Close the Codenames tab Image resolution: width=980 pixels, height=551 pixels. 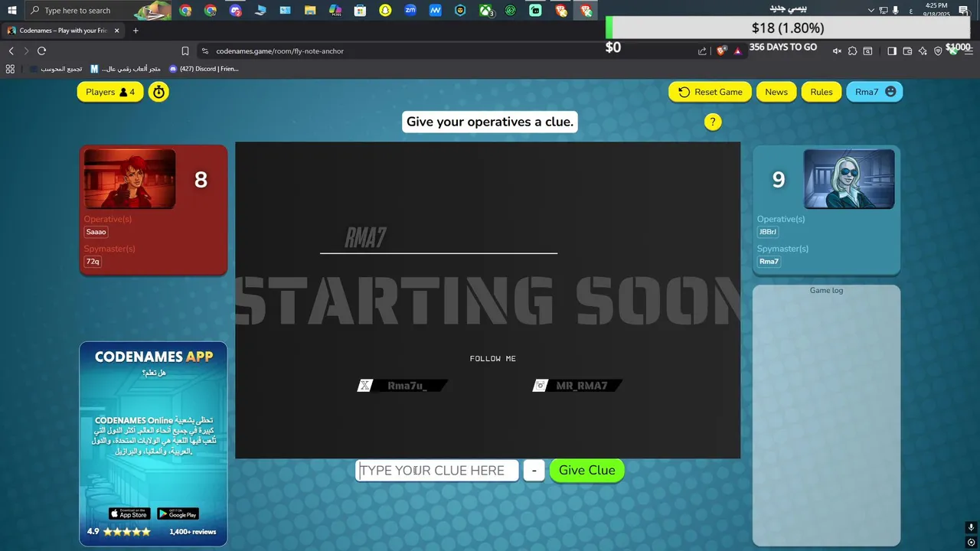[117, 31]
